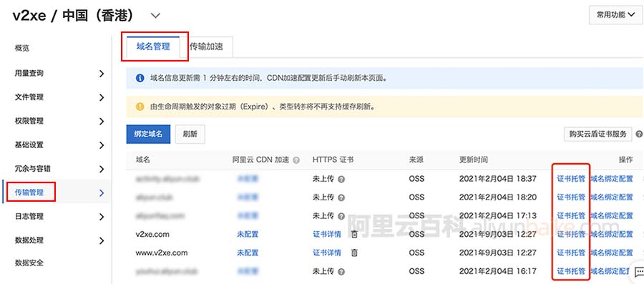Delete certificate via trash icon for v2xe.com

354,235
